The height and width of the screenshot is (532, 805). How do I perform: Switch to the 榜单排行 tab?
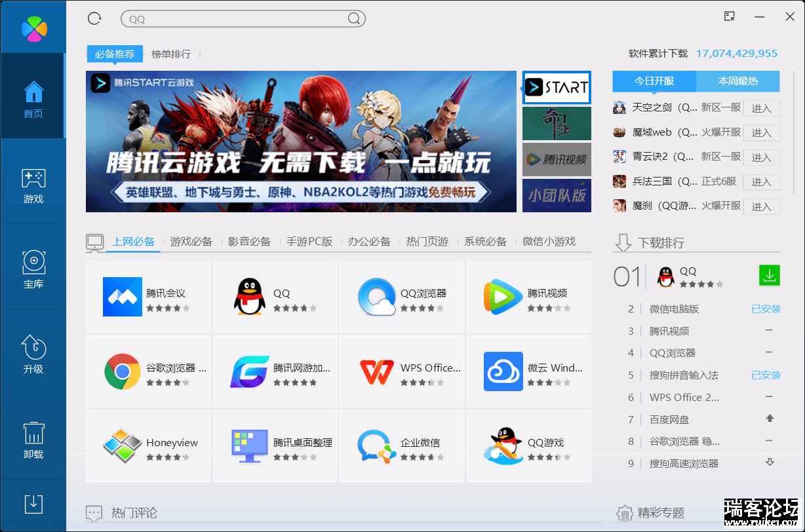[171, 54]
